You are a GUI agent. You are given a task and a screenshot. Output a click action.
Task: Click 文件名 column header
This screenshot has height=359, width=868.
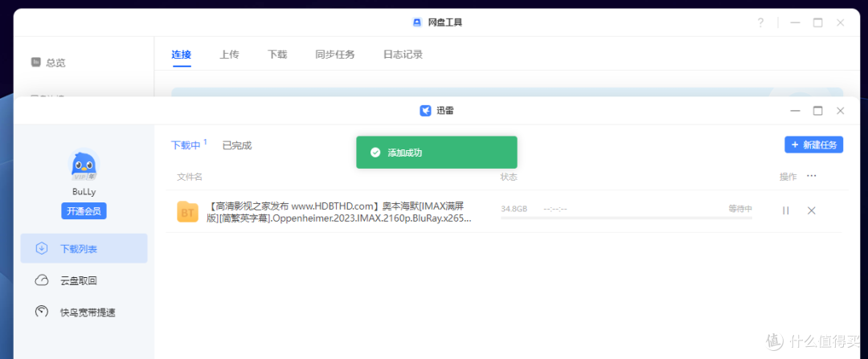click(x=190, y=177)
